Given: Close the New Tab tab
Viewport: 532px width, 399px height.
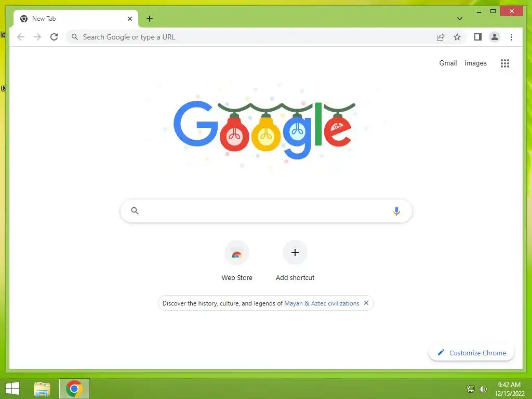Looking at the screenshot, I should (x=129, y=19).
